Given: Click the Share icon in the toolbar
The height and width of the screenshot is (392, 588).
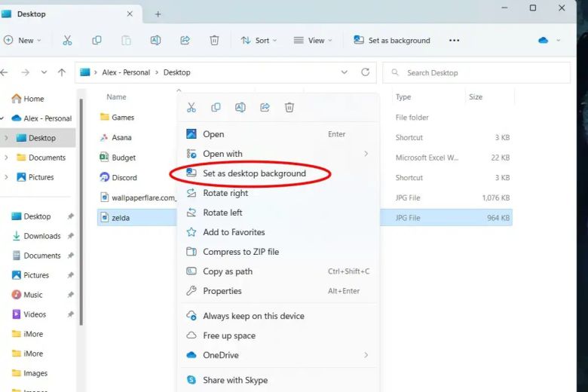Looking at the screenshot, I should click(185, 41).
